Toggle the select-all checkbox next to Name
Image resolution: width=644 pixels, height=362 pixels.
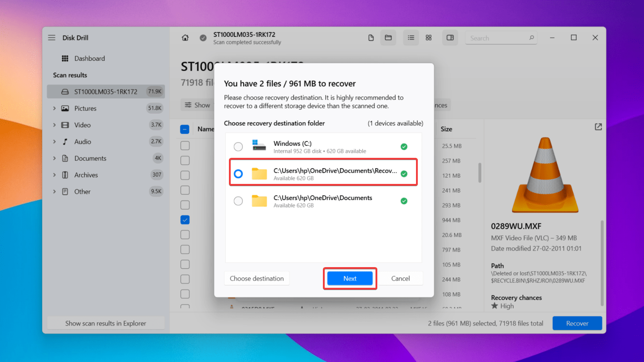[x=185, y=129]
